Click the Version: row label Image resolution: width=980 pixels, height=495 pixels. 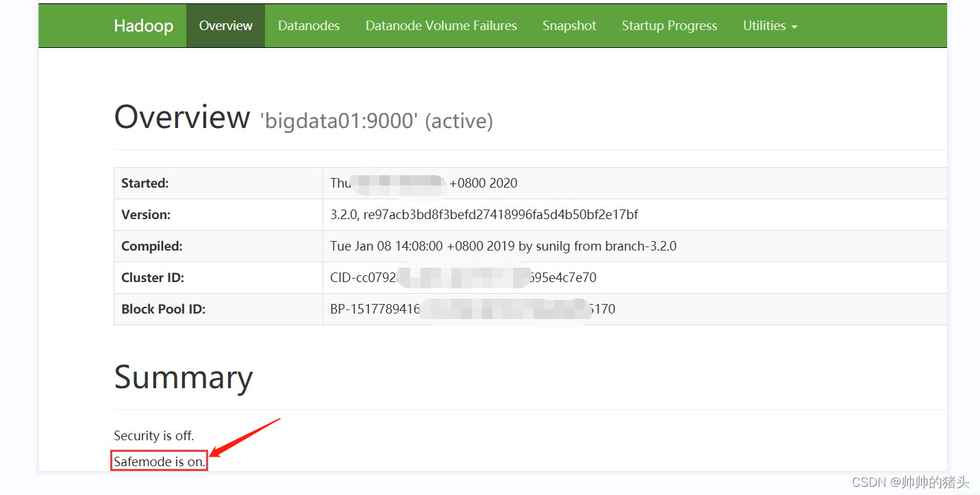[146, 214]
